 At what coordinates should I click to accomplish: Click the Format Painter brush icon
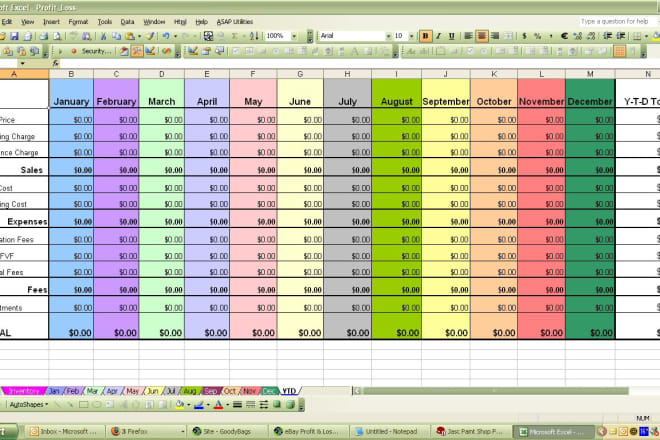click(150, 36)
